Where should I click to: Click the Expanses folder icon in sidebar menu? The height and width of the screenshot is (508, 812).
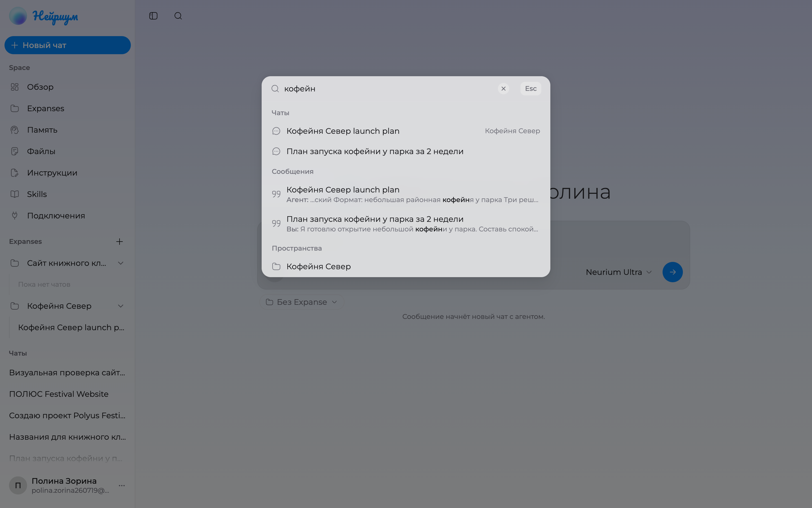14,109
